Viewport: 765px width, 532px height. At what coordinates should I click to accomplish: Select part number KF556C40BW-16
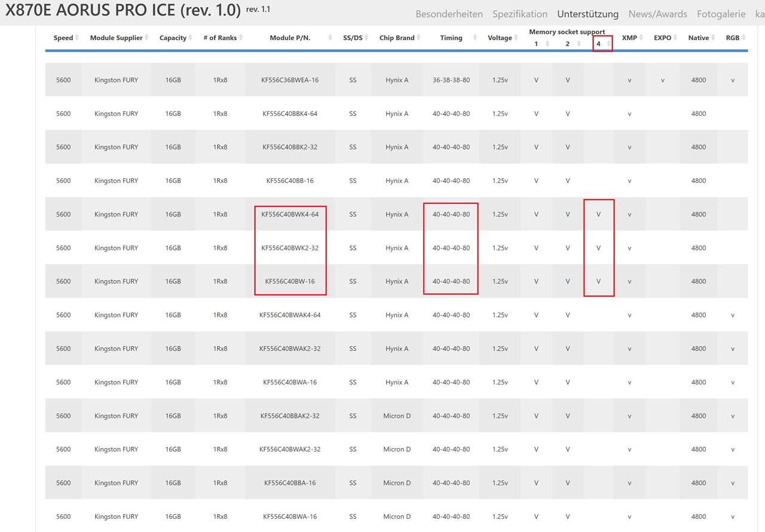pos(290,281)
